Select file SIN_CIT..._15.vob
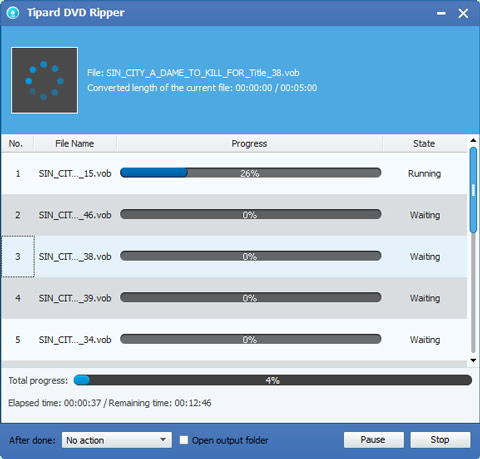This screenshot has width=480, height=459. pos(75,173)
